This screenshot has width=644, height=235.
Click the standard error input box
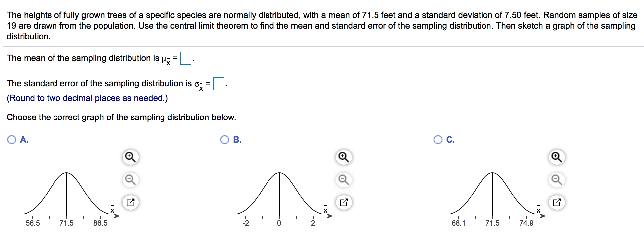219,84
